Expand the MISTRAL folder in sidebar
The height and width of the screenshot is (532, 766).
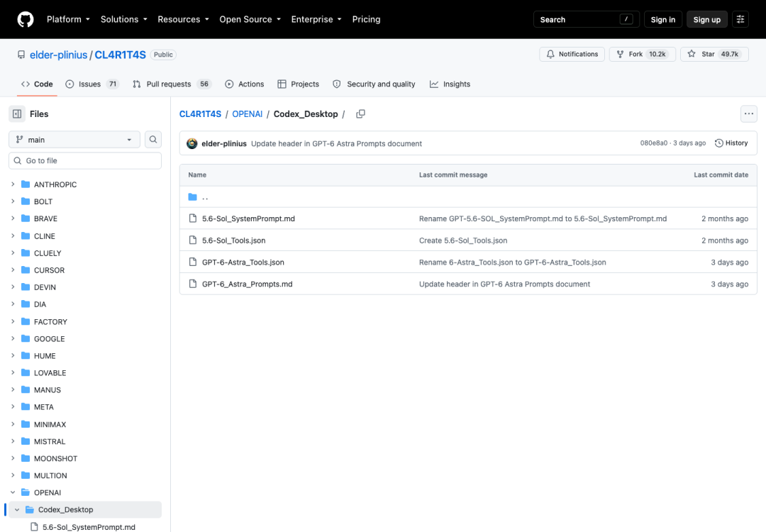tap(13, 441)
